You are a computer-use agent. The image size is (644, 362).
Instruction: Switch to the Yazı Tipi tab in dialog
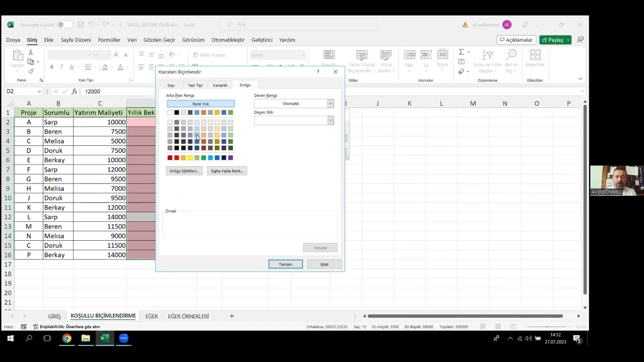(x=195, y=85)
